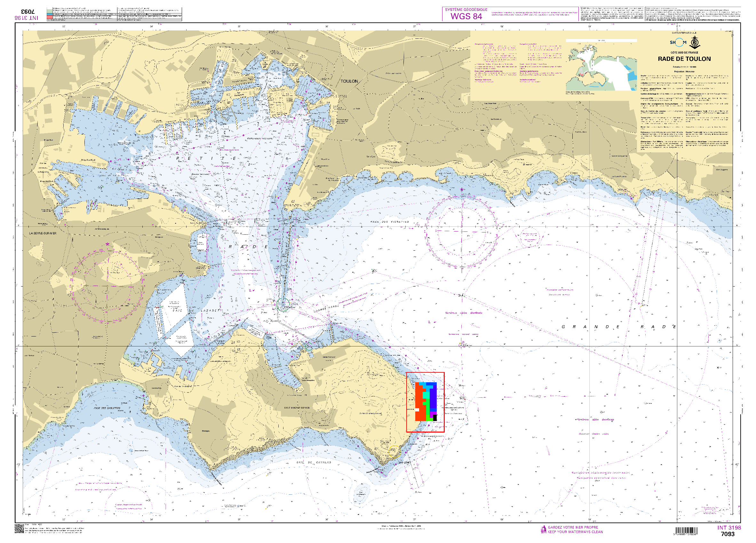Screen dimensions: 756x543
Task: Click the SHOM logo in title block
Action: tap(678, 42)
